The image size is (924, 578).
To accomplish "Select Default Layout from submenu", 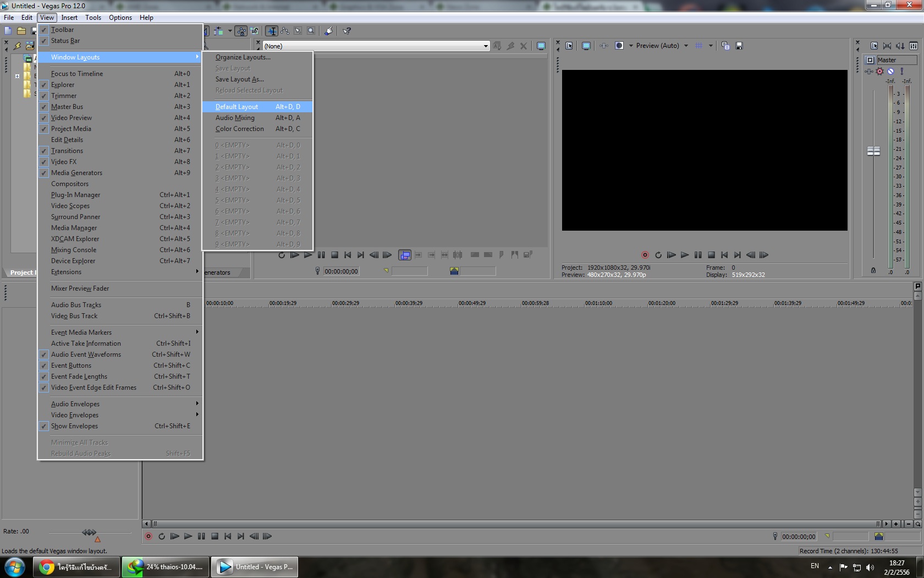I will click(257, 107).
